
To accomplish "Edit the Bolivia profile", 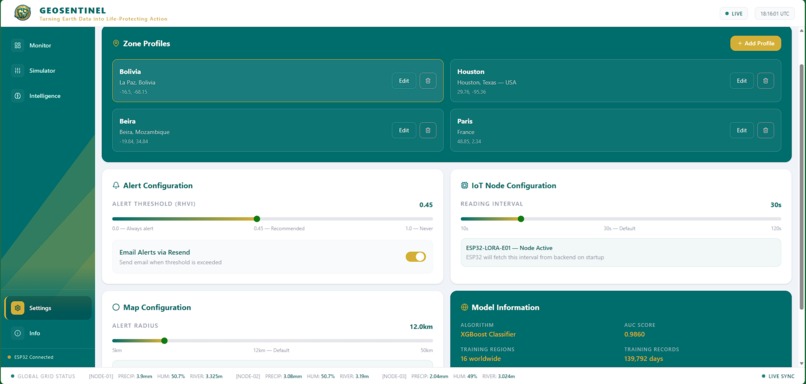I will [x=404, y=81].
